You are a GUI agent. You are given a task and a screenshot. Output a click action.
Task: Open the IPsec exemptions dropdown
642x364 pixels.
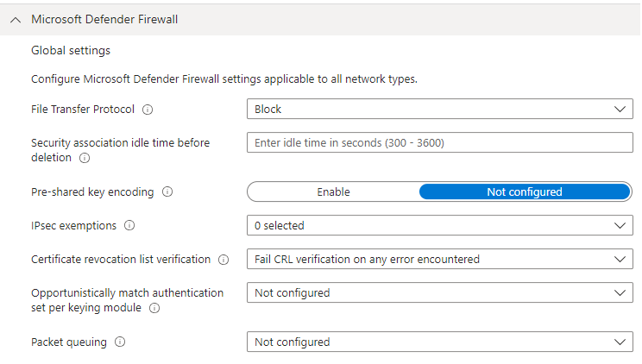440,225
